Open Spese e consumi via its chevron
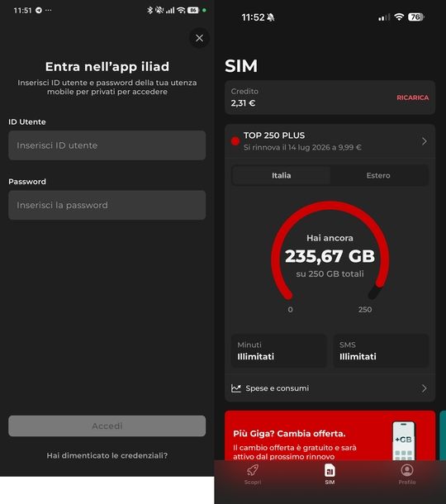Screen dimensions: 446x504 tap(425, 388)
